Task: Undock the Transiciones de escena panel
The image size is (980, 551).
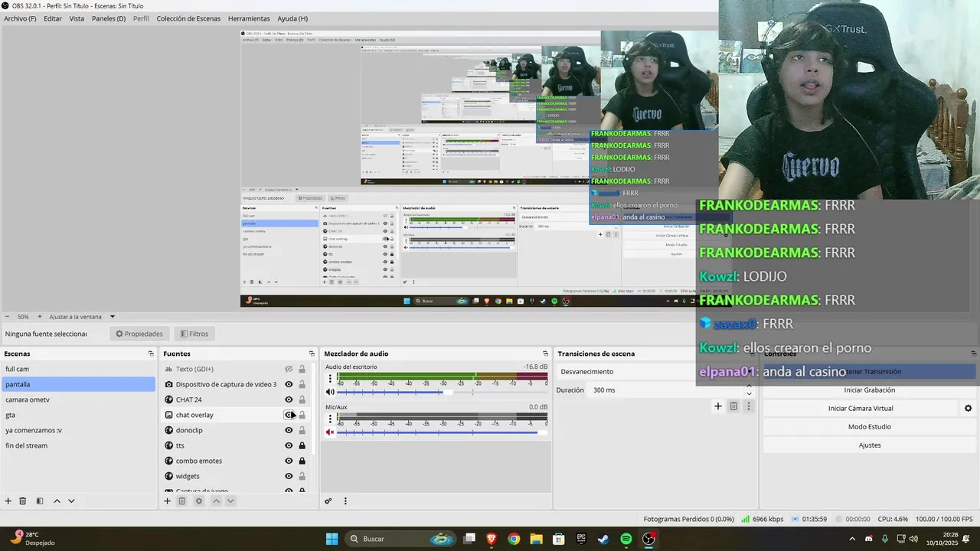Action: 752,354
